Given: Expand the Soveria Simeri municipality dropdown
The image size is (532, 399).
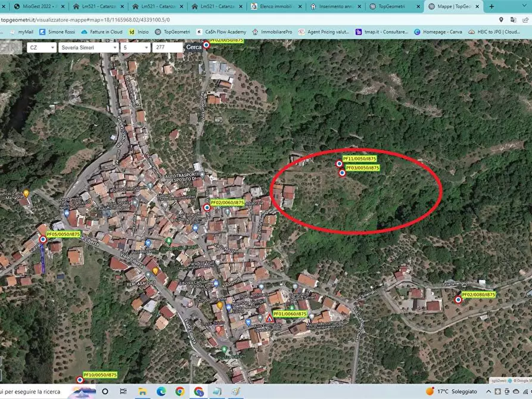Looking at the screenshot, I should click(88, 48).
